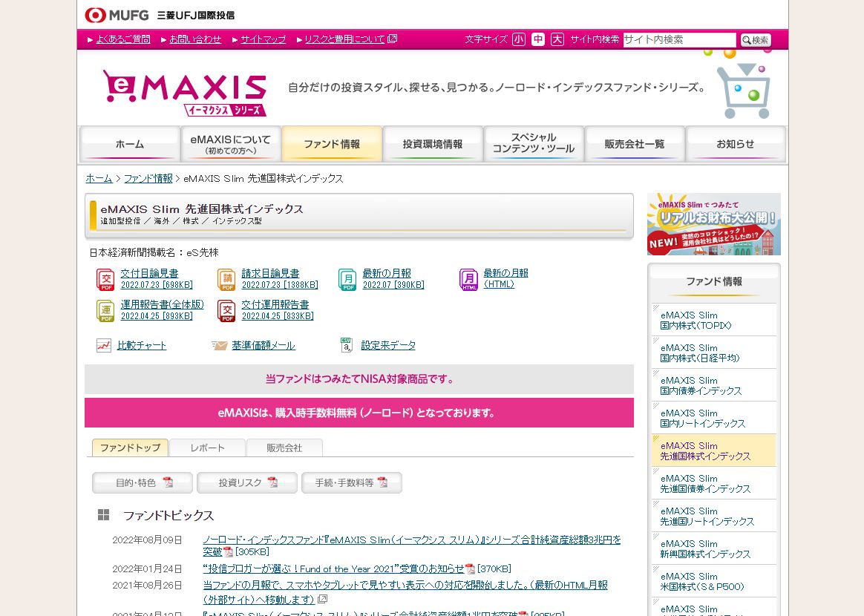The height and width of the screenshot is (616, 864).
Task: Open the 交付運用報告書 PDF icon
Action: coord(226,311)
